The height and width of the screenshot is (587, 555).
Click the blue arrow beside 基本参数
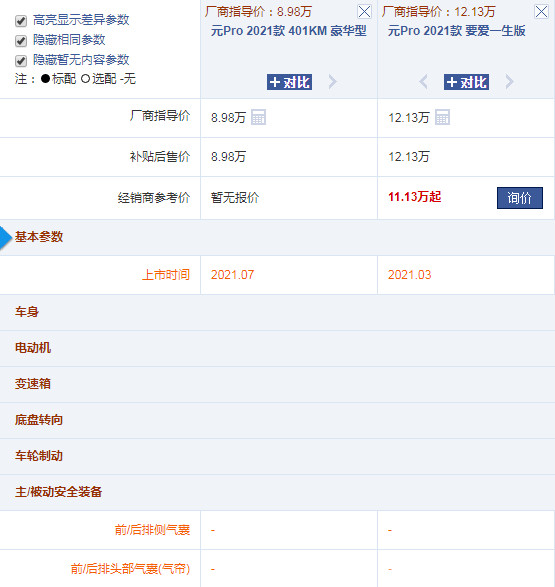[x=5, y=237]
